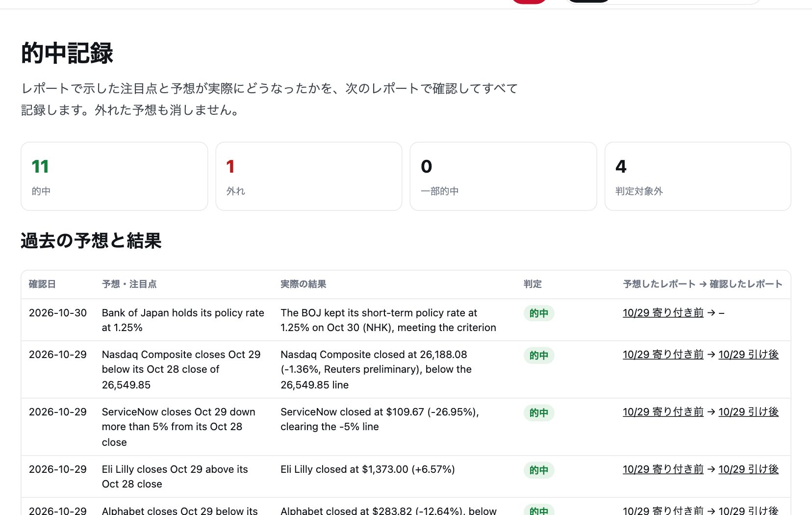
Task: Sort by the 確認日 column header
Action: coord(42,284)
